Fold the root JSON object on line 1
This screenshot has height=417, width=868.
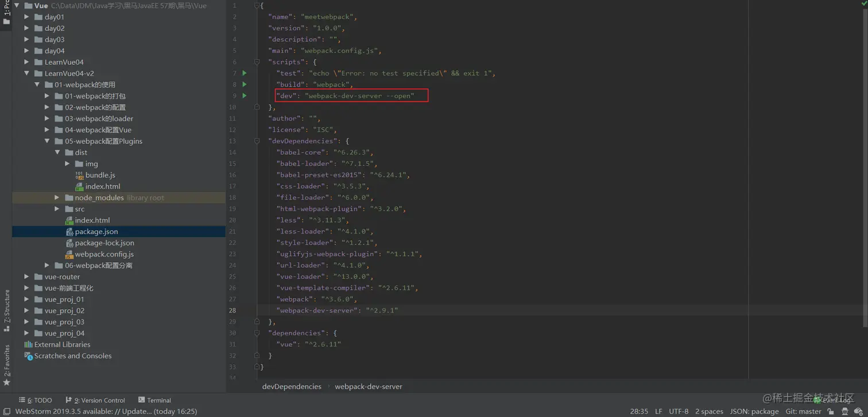257,5
